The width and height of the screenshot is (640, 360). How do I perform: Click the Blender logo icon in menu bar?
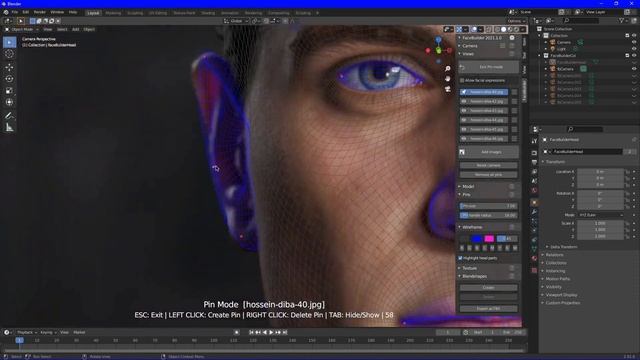(x=6, y=12)
